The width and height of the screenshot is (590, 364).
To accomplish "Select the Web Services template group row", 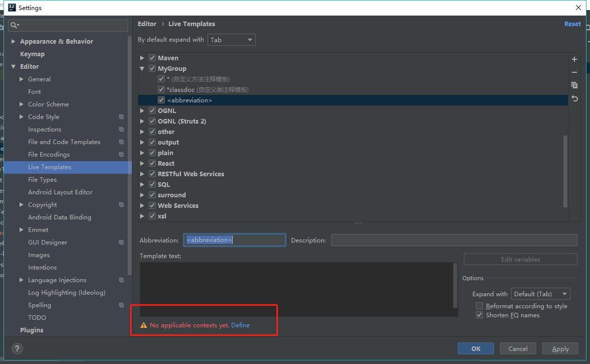I will coord(353,205).
